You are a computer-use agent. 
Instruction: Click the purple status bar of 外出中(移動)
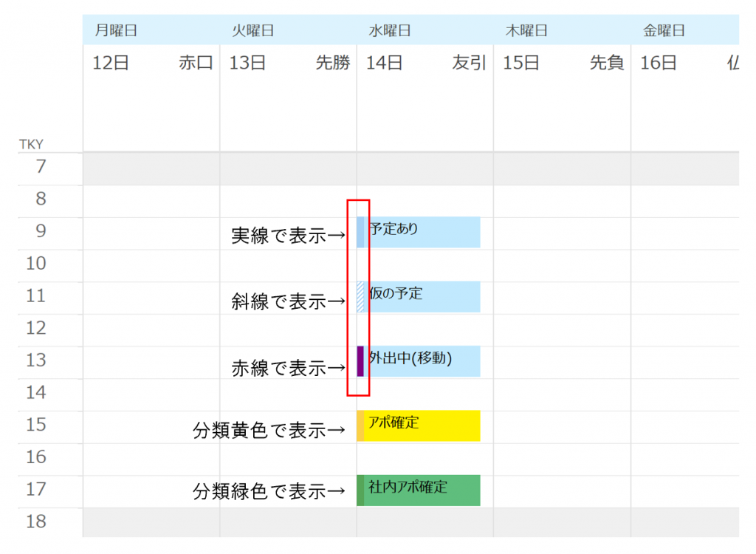360,361
